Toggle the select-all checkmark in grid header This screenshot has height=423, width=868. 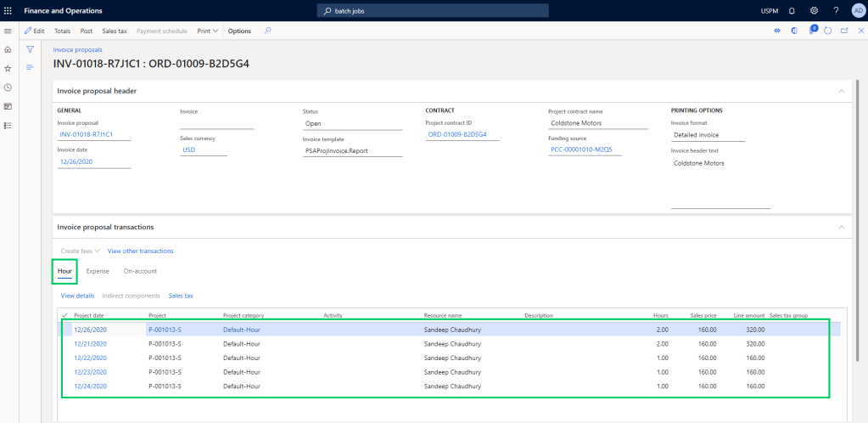click(x=64, y=315)
